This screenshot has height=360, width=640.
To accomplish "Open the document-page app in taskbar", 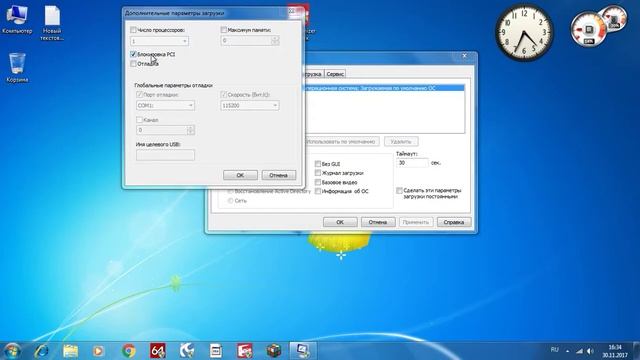I will (216, 351).
